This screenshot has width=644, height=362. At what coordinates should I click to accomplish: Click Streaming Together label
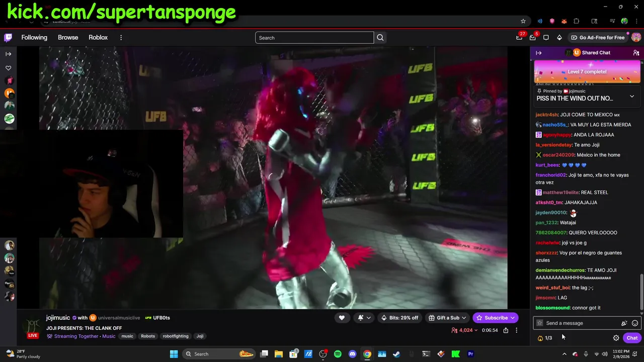76,336
